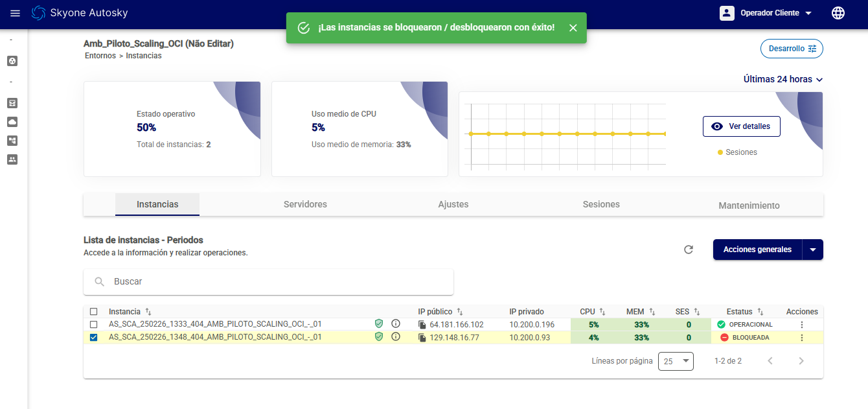868x409 pixels.
Task: Expand the Acciones generales dropdown arrow
Action: pos(812,250)
